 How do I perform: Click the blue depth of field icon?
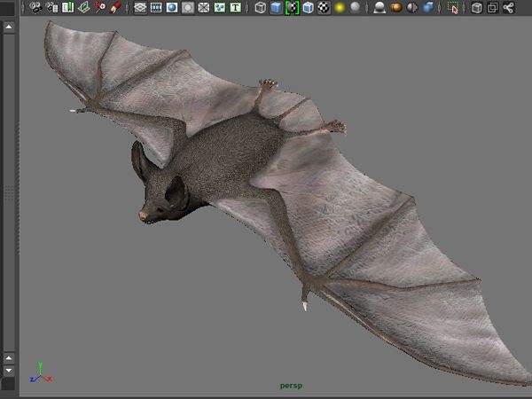click(x=428, y=7)
